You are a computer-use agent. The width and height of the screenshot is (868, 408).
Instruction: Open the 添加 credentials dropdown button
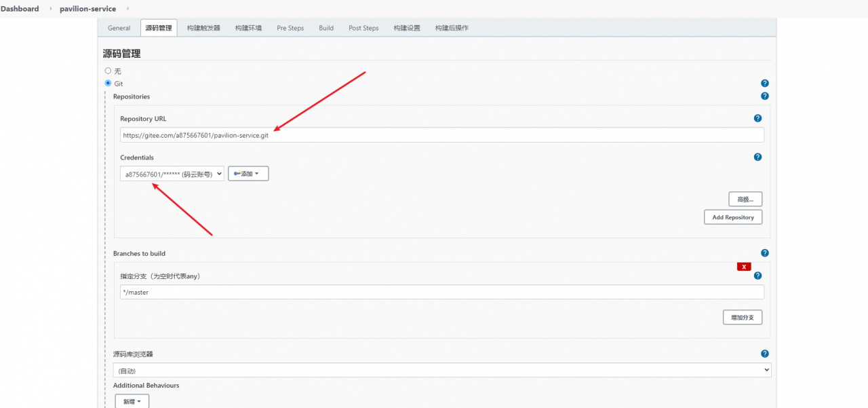[248, 174]
